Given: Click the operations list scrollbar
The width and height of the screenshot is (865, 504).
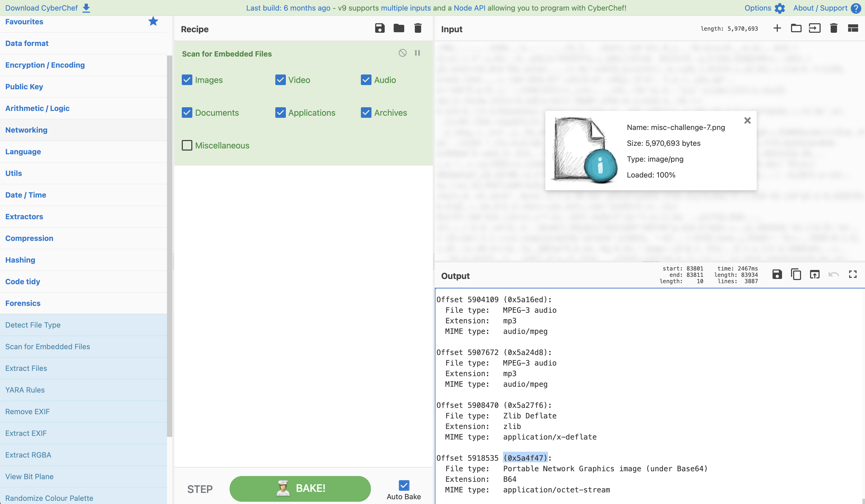Looking at the screenshot, I should tap(170, 246).
